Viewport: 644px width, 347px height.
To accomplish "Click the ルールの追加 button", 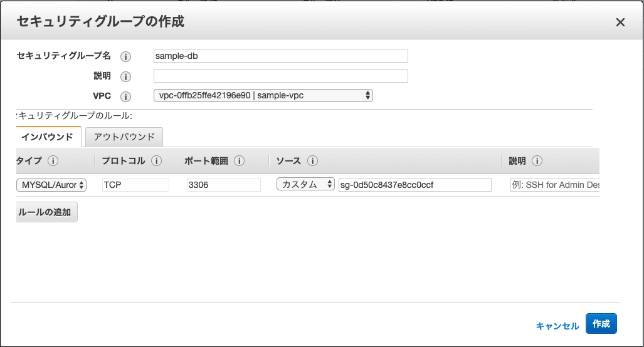I will (46, 212).
